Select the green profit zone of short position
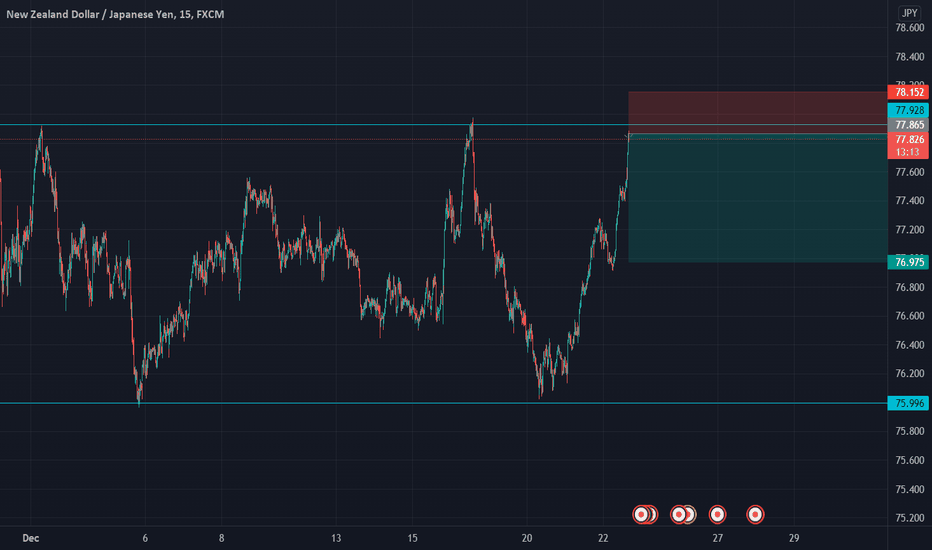Image resolution: width=932 pixels, height=550 pixels. point(758,199)
